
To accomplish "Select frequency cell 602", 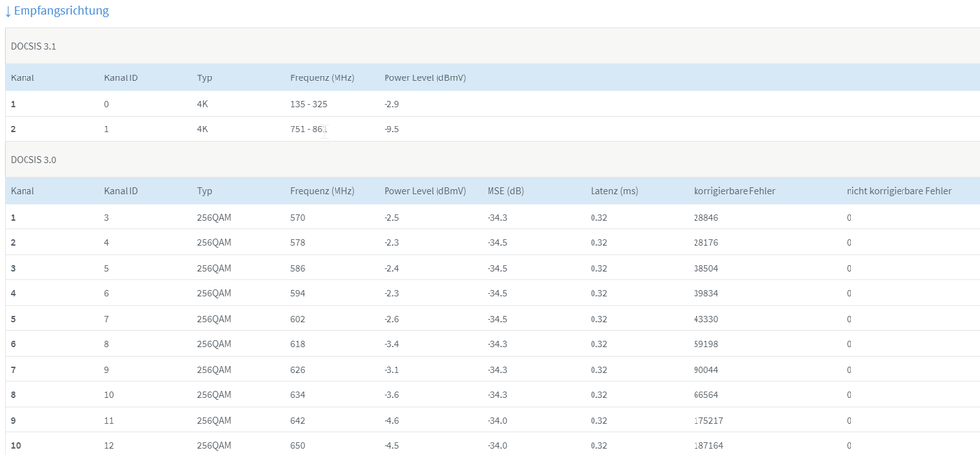I will pos(298,319).
